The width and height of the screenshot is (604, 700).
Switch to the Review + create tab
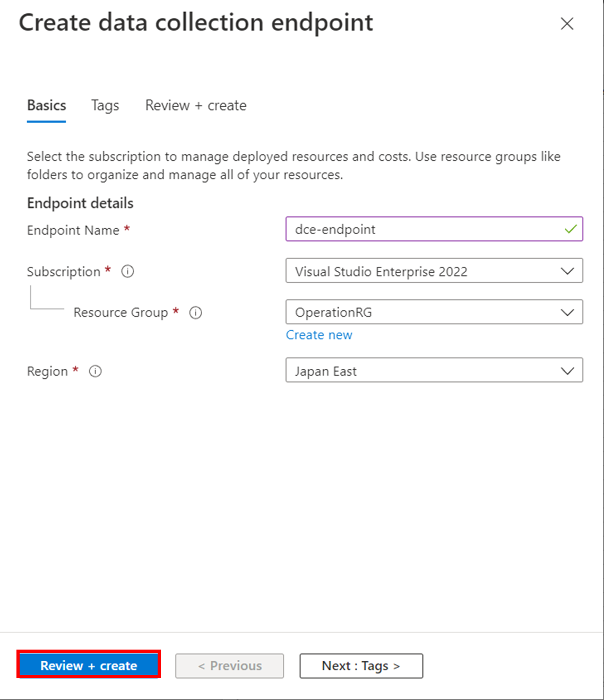tap(196, 106)
